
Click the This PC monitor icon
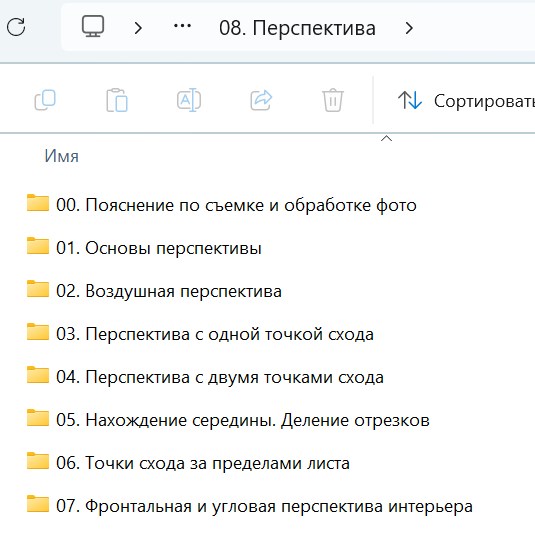(93, 26)
